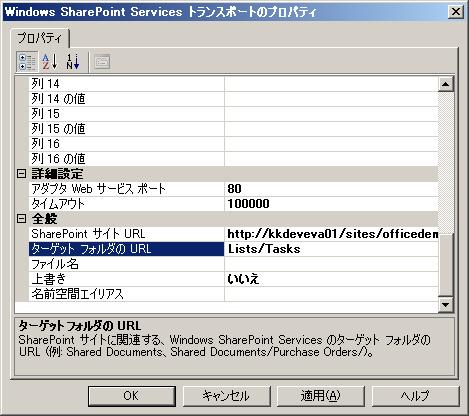Click the OK button
The width and height of the screenshot is (469, 416).
132,396
